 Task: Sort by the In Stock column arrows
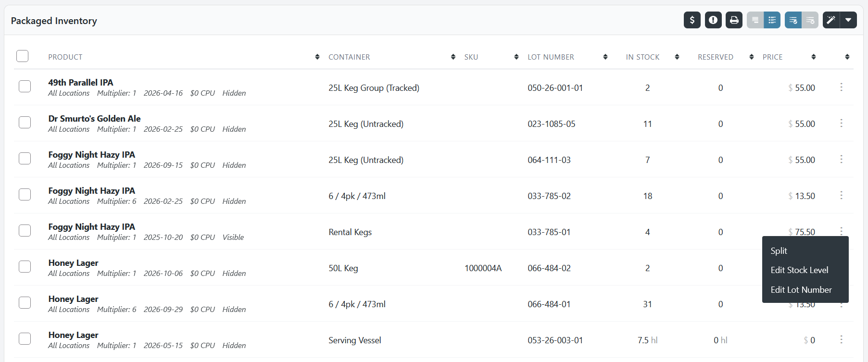click(x=677, y=57)
